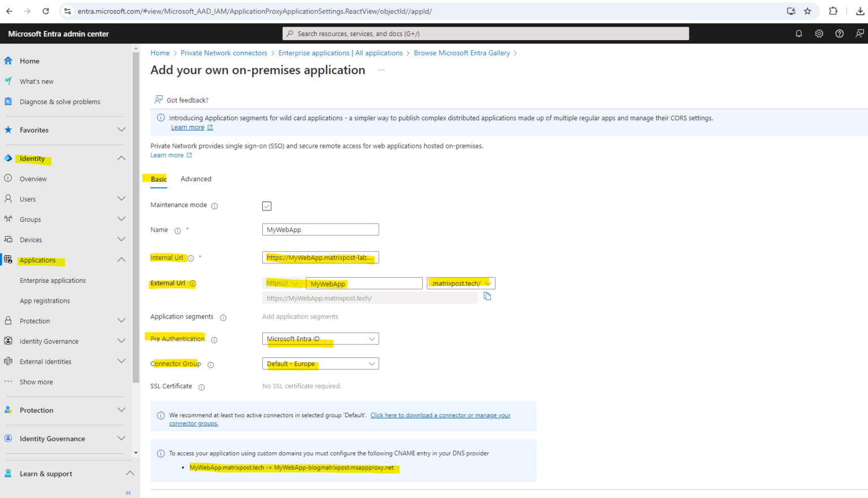Select the Basic tab

tap(158, 178)
